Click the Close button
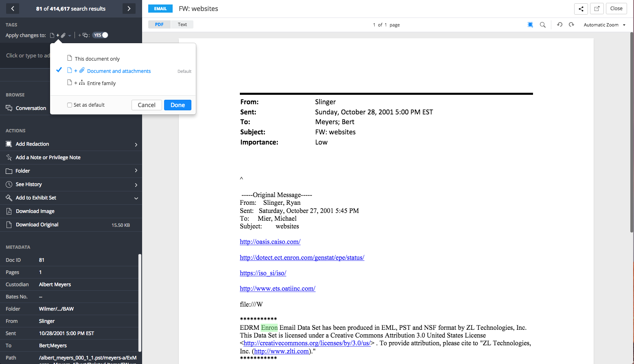The width and height of the screenshot is (634, 364). (616, 9)
